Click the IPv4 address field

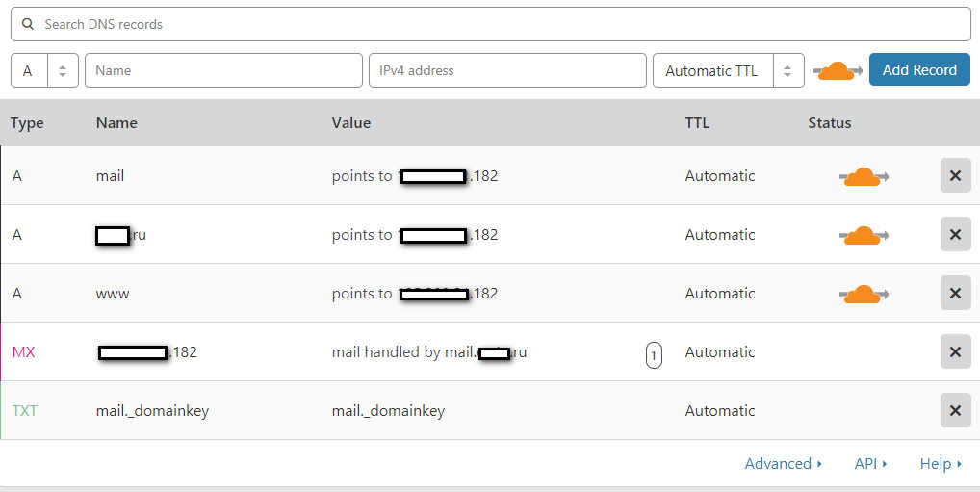[x=507, y=70]
